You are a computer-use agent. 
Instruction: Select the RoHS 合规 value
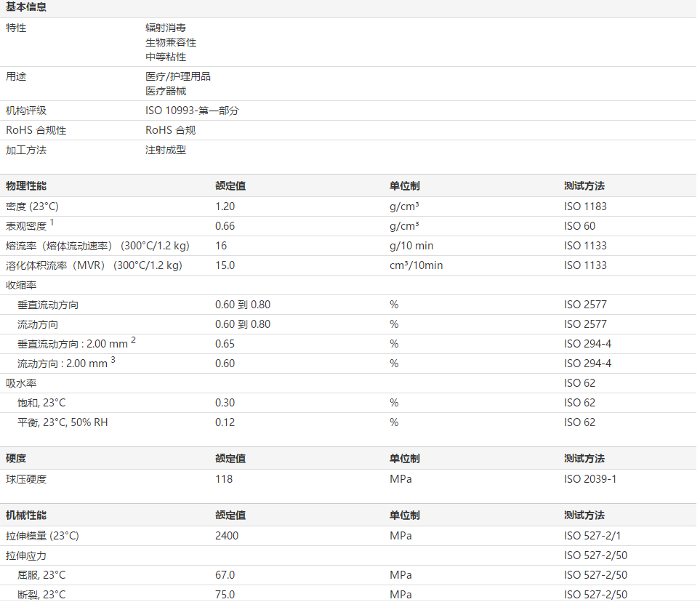pos(170,130)
